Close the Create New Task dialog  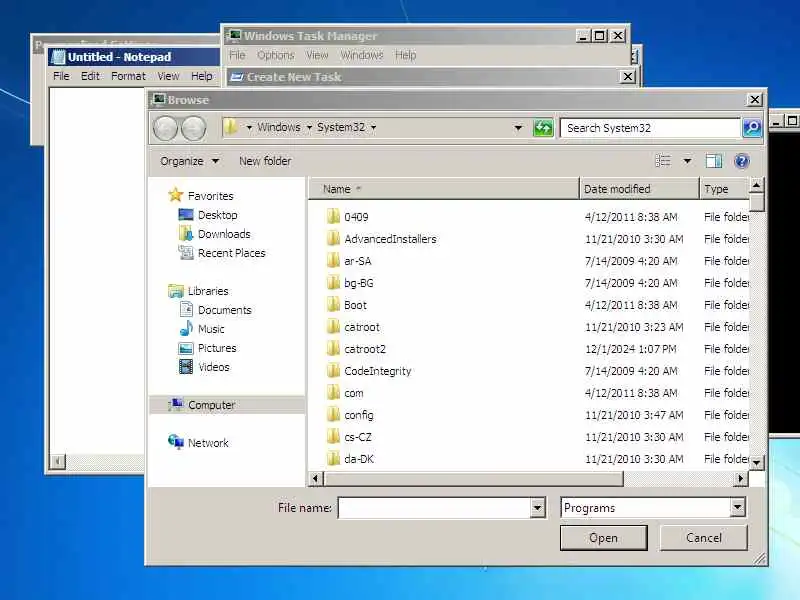point(628,77)
